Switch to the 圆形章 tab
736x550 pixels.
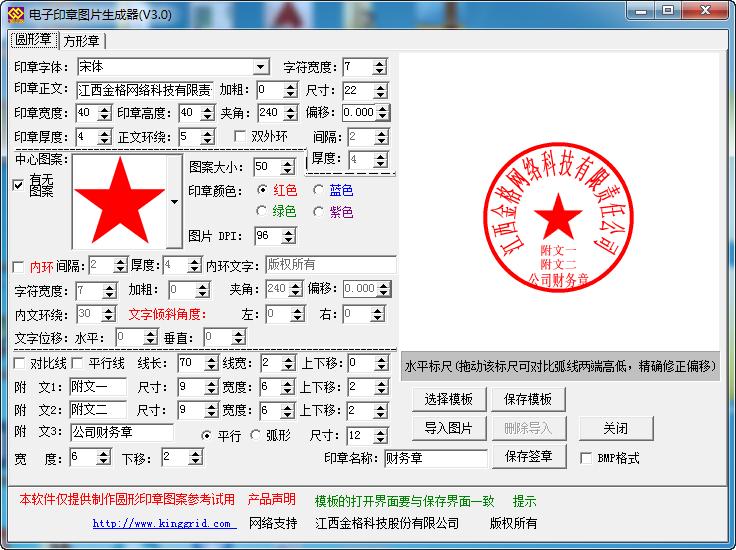[34, 40]
